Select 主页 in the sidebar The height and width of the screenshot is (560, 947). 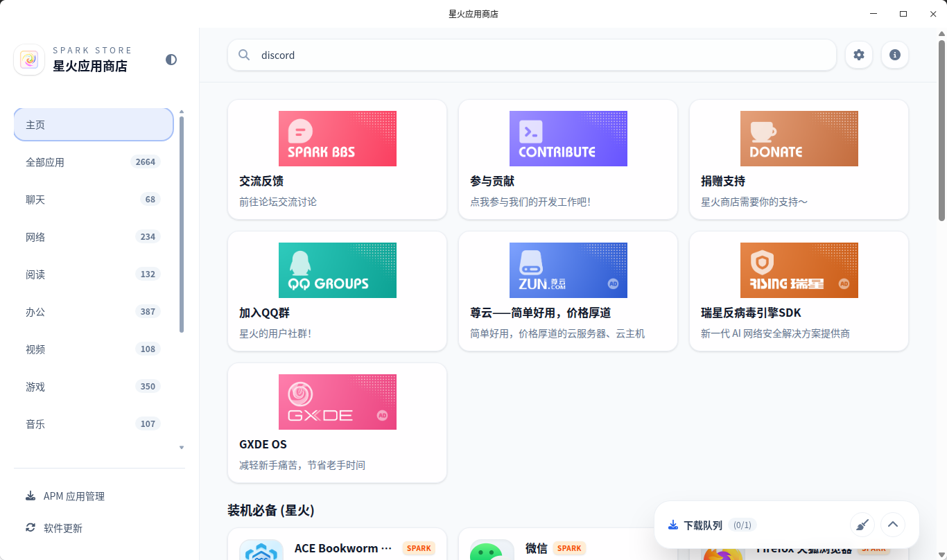93,124
